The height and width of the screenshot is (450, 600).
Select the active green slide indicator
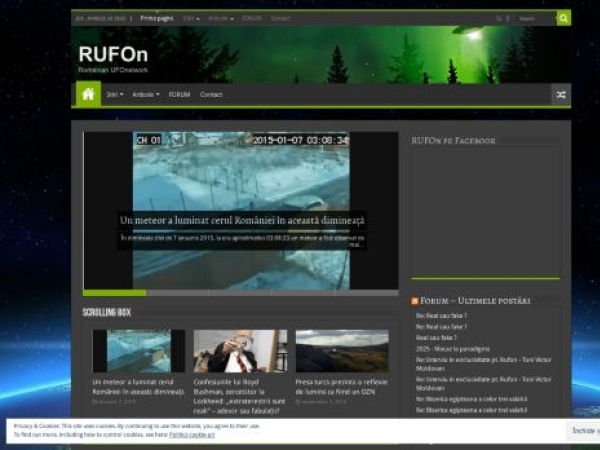point(114,293)
